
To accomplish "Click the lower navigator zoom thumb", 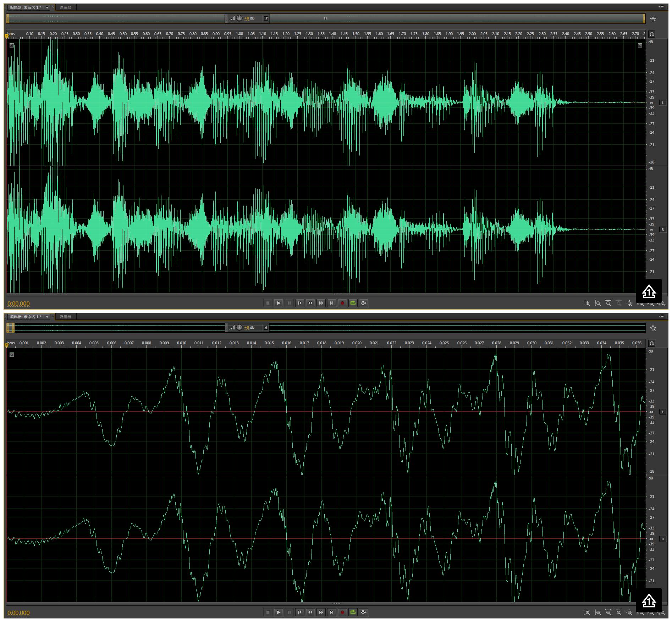I will 11,328.
